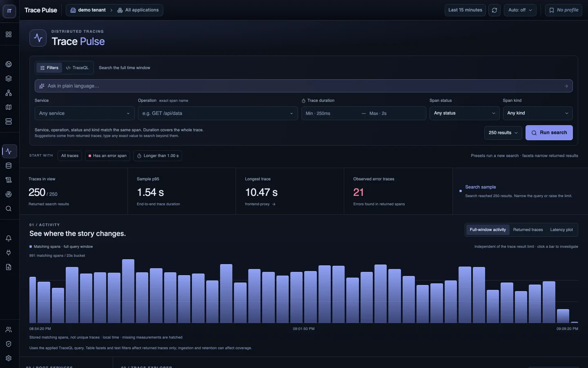This screenshot has height=368, width=588.
Task: Click the shield check icon in the sidebar
Action: coord(9,344)
